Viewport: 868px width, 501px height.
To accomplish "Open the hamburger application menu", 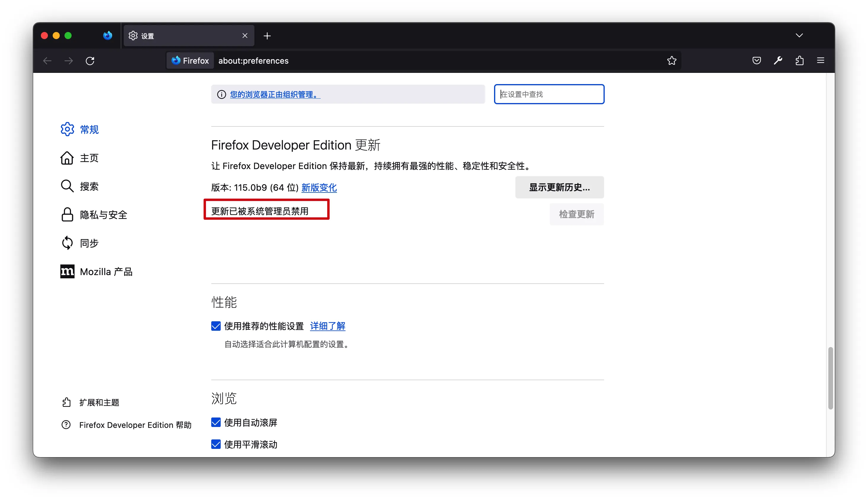I will [x=821, y=61].
